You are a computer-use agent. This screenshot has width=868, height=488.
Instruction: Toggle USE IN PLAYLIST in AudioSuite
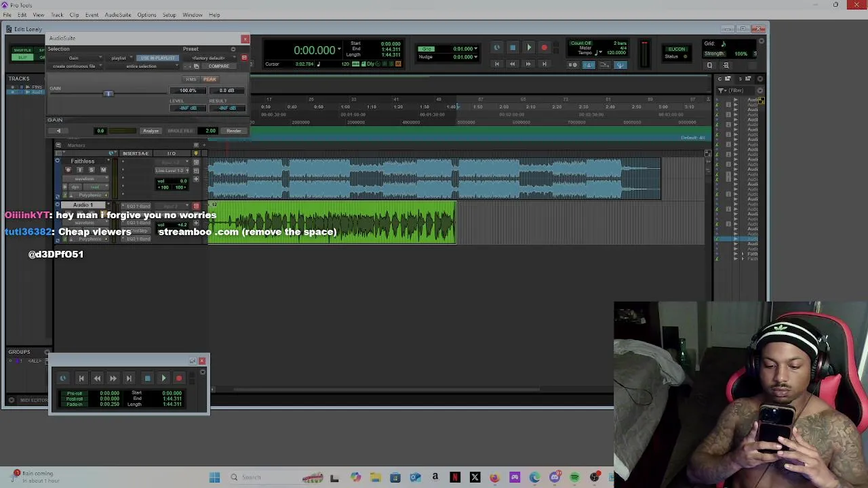[x=157, y=58]
